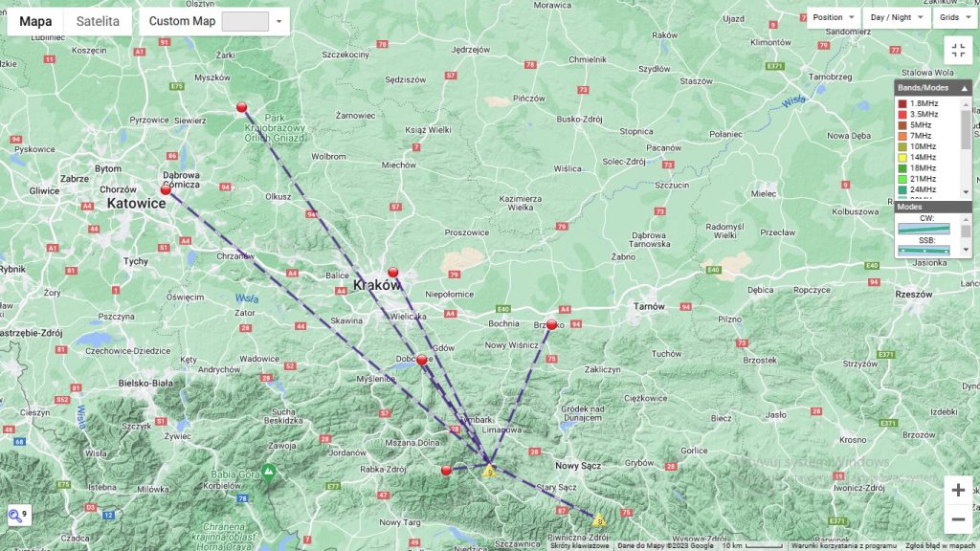The image size is (980, 551).
Task: Click red station marker near Brzesko
Action: click(551, 324)
